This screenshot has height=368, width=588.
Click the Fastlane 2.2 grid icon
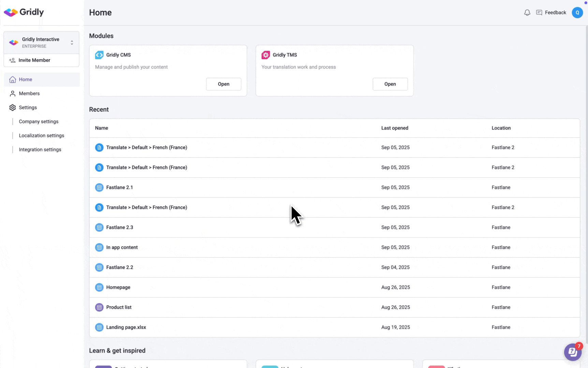click(99, 267)
